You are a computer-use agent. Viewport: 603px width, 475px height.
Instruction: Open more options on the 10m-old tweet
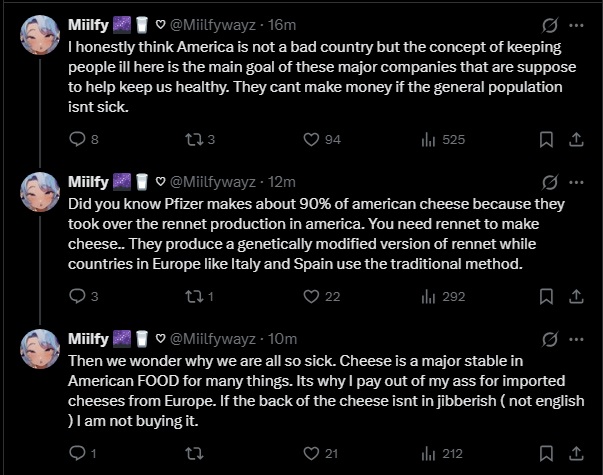pyautogui.click(x=576, y=339)
